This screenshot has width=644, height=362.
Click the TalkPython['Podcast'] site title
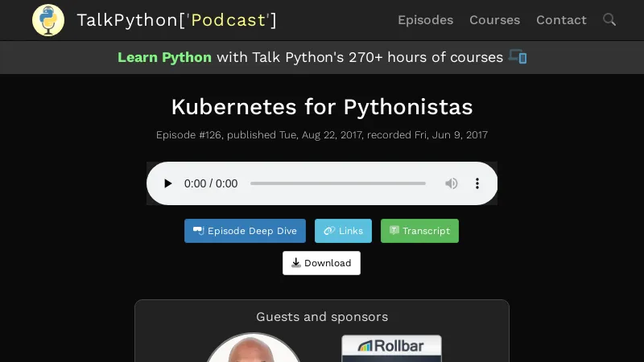click(x=176, y=20)
